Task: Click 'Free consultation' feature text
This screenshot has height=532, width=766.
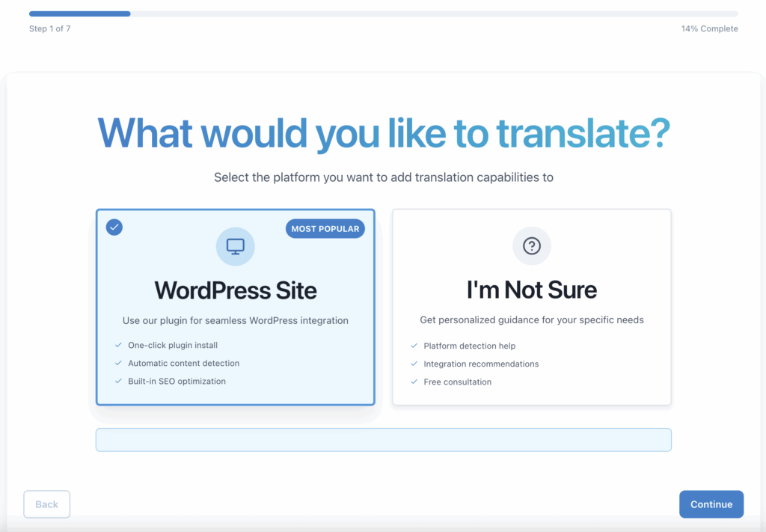Action: pos(458,382)
